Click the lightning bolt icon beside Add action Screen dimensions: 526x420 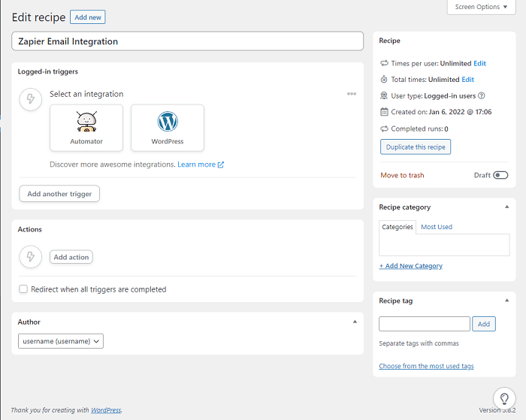(31, 257)
